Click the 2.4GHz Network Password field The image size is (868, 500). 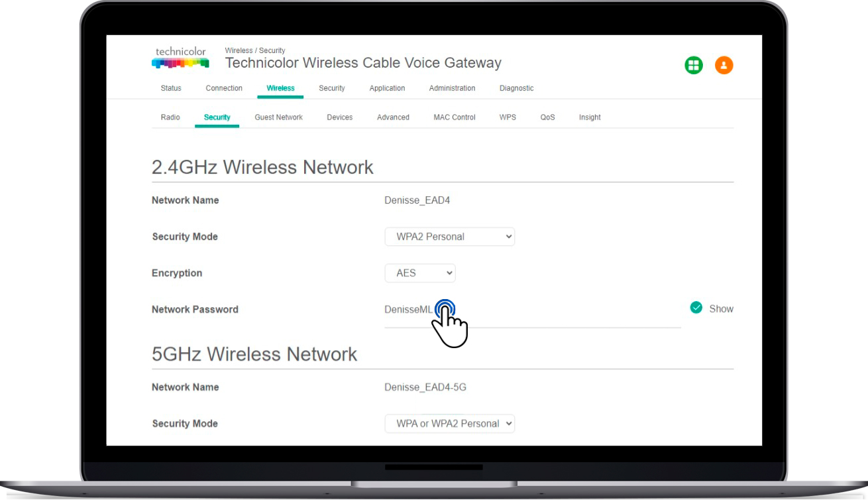(x=532, y=311)
